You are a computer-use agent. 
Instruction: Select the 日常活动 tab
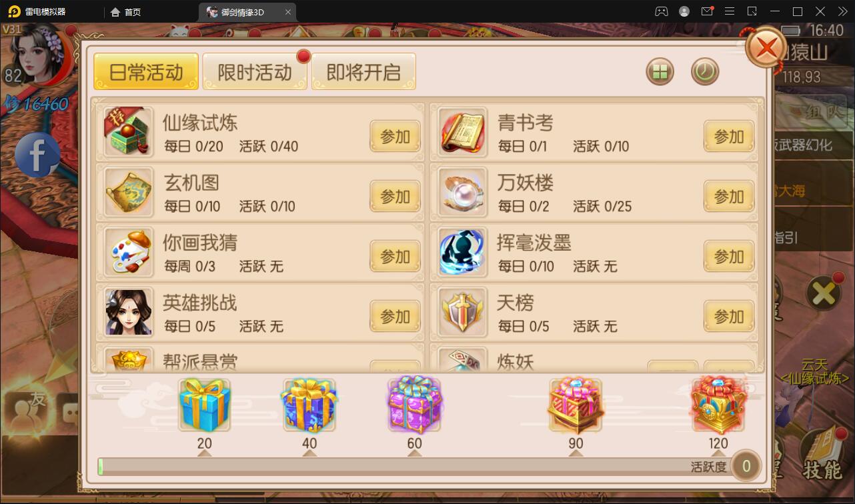click(x=146, y=72)
